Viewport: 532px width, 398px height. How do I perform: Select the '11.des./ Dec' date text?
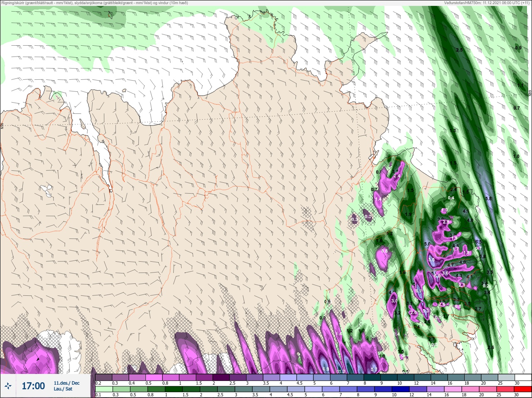point(66,383)
